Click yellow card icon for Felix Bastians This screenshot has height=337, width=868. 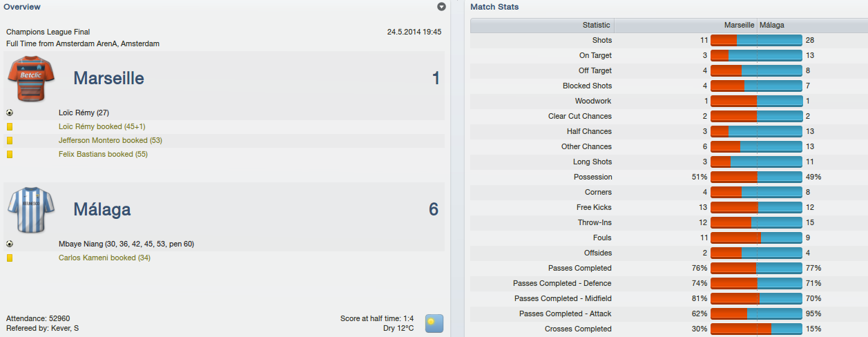[x=10, y=154]
